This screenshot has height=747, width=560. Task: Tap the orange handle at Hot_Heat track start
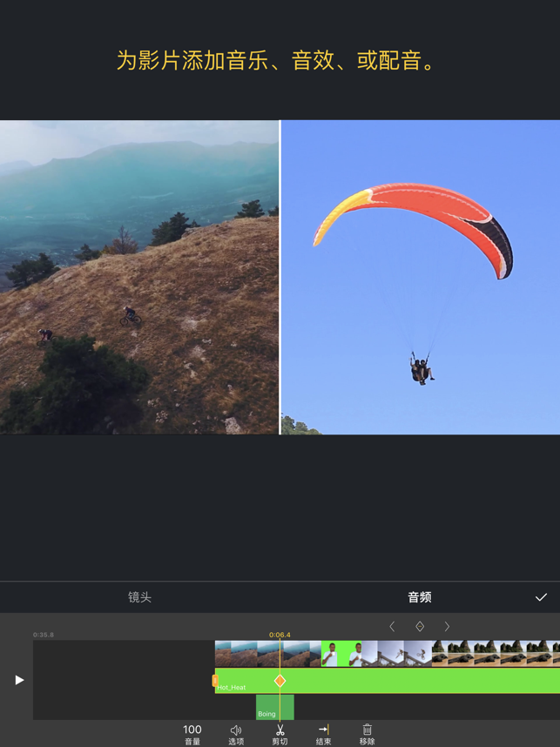pos(215,681)
